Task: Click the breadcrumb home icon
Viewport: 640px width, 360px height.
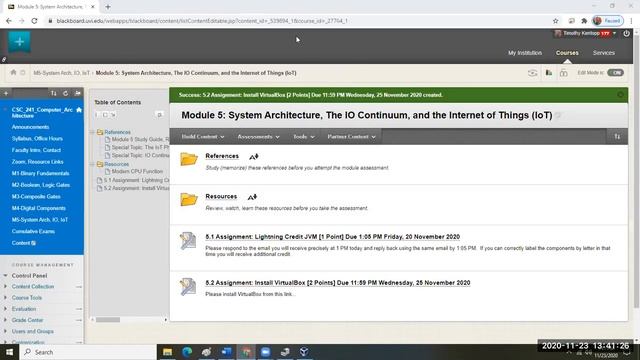Action: pos(13,73)
